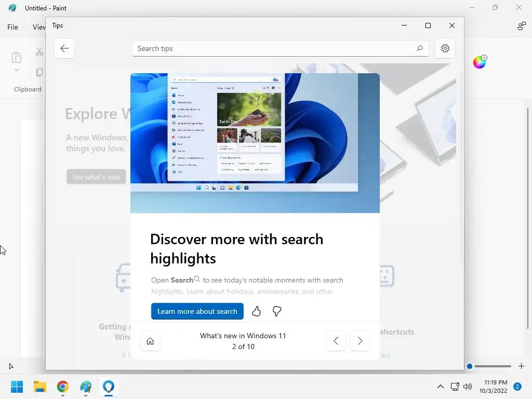Open File menu in Paint
Image resolution: width=532 pixels, height=399 pixels.
point(12,27)
